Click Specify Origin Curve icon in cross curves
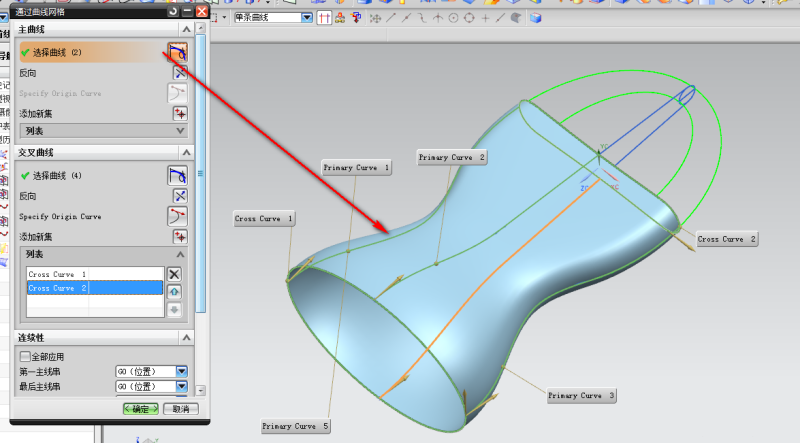 [178, 216]
